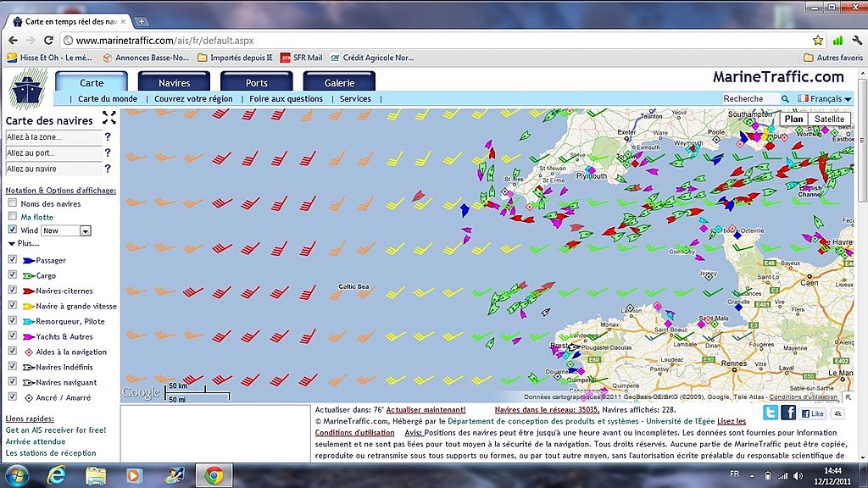Click the search magnifier icon
The image size is (868, 488).
coord(785,98)
